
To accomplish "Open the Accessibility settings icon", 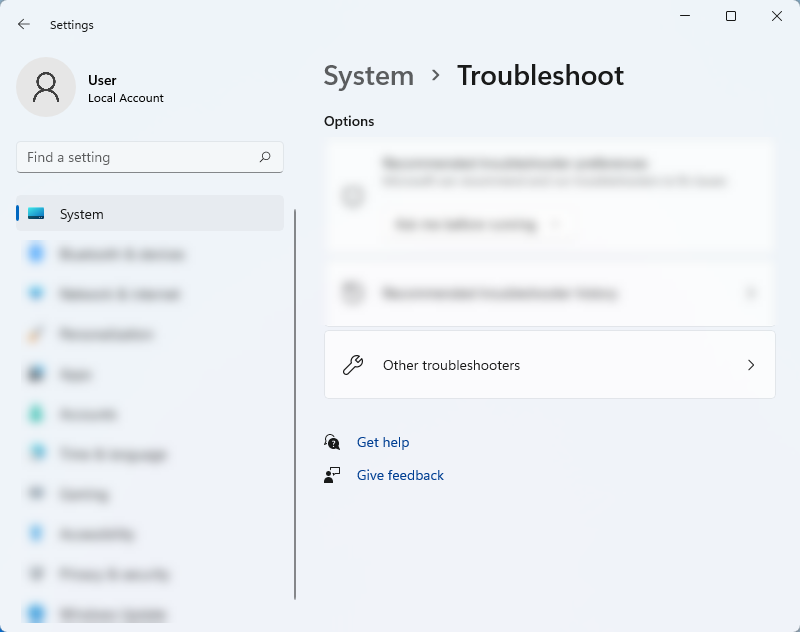I will click(37, 534).
